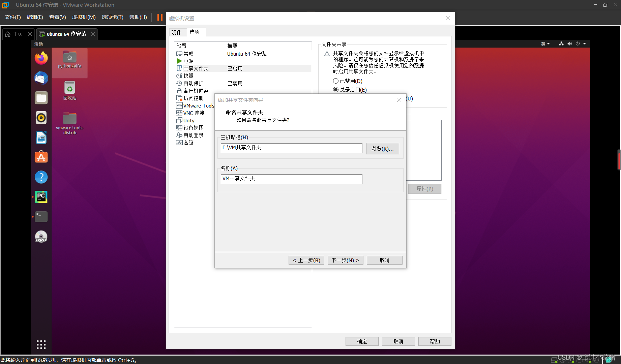Select the 共享文件夹 shared folders row
Image resolution: width=621 pixels, height=364 pixels.
(x=243, y=68)
